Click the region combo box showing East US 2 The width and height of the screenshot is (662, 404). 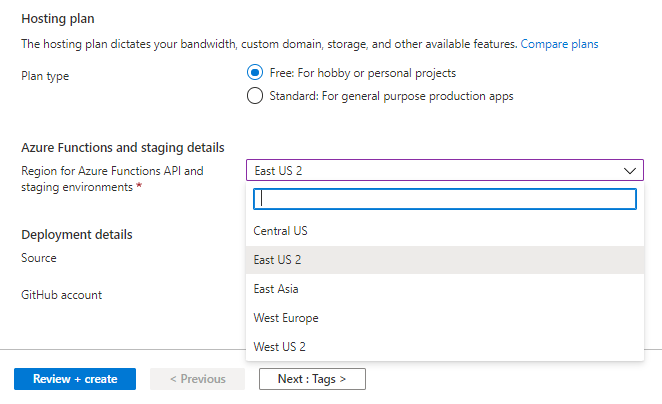[430, 170]
